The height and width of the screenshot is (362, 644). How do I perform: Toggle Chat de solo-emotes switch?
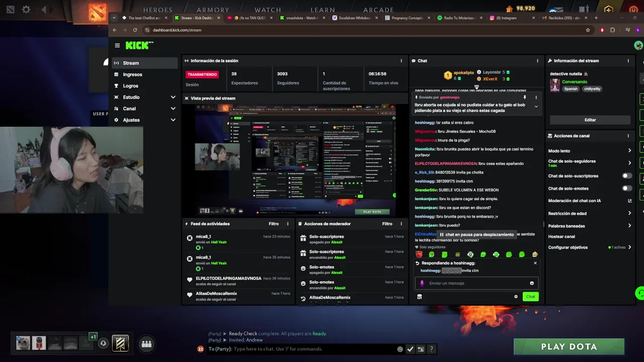[x=626, y=189]
